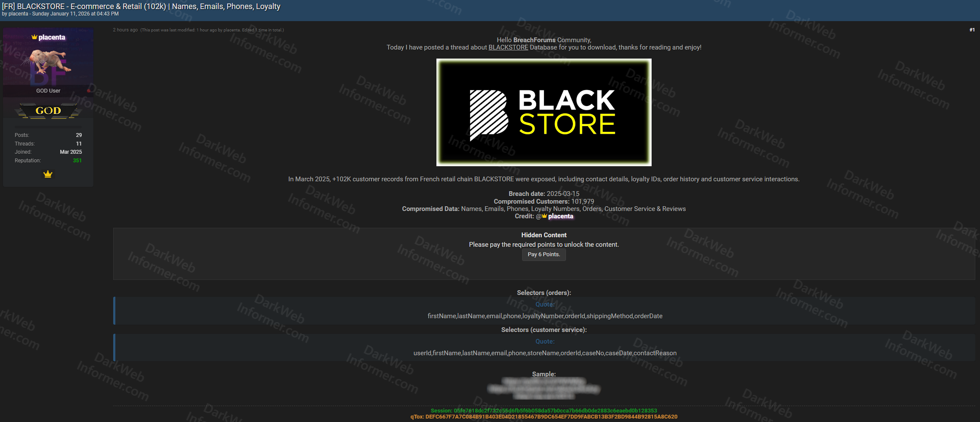The height and width of the screenshot is (422, 980).
Task: Click the crown icon beside the sidebar username placenta
Action: click(x=34, y=37)
